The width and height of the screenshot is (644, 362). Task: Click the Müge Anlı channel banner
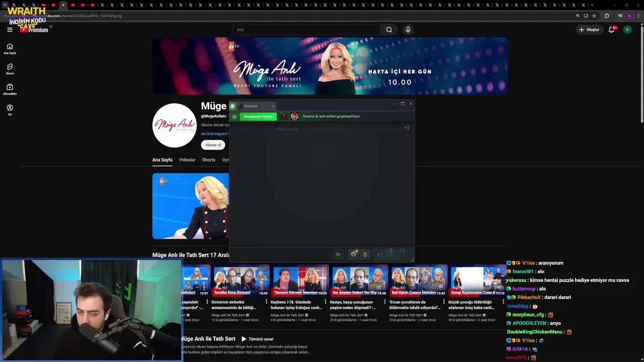[x=330, y=66]
